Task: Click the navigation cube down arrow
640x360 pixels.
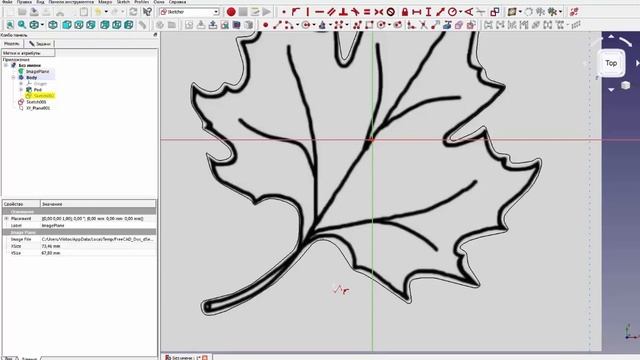Action: click(611, 89)
